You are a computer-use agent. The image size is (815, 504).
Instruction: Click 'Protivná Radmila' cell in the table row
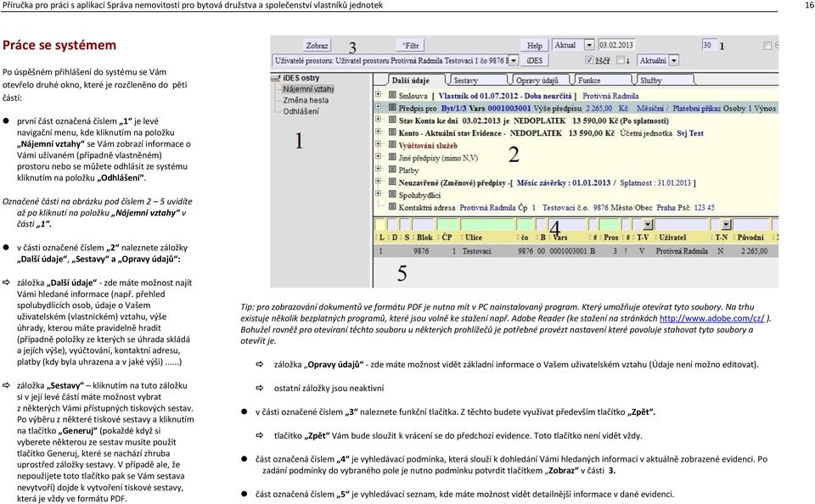tap(682, 251)
